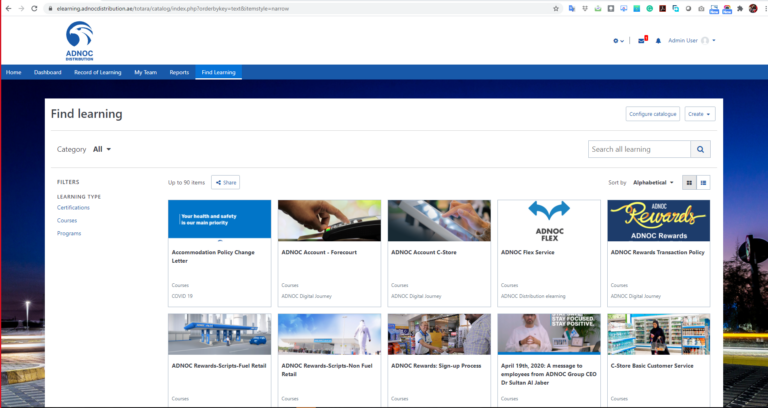Open the Google Translate extension icon
The height and width of the screenshot is (408, 768).
tap(572, 8)
